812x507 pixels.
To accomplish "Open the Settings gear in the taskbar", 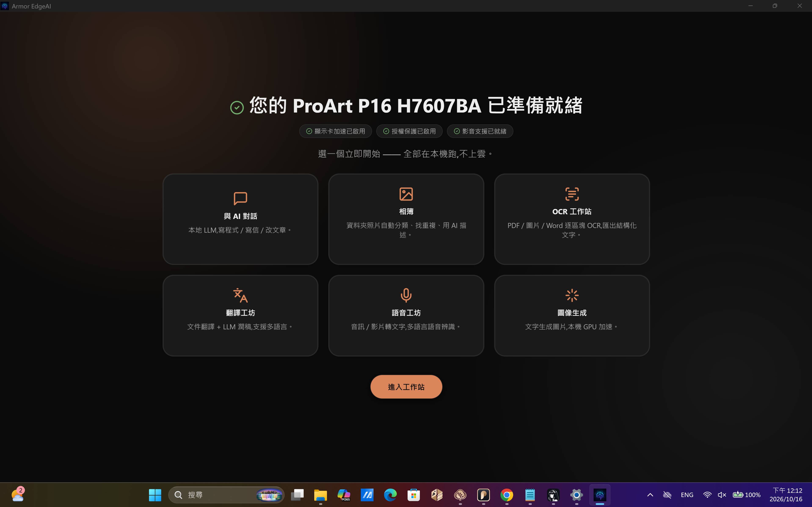I will (x=576, y=495).
